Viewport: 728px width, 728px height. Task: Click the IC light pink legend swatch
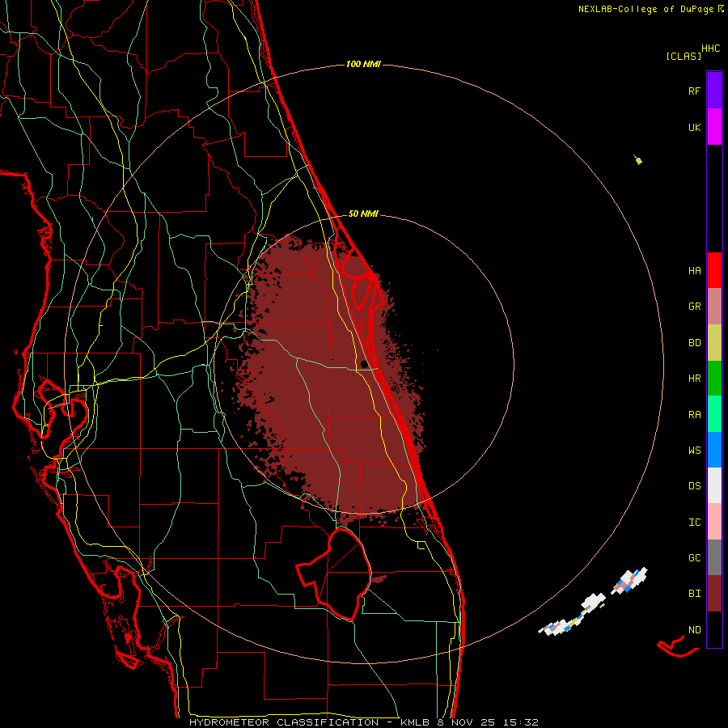coord(714,522)
